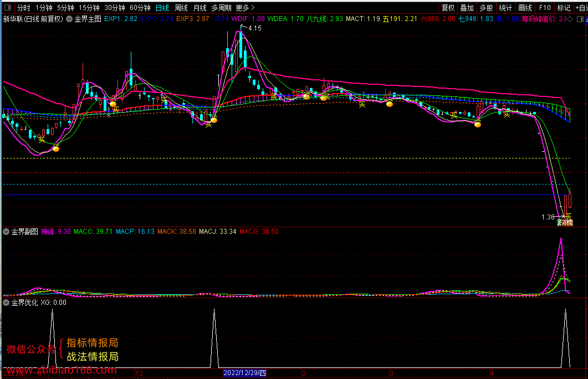
Task: Open the 金界优化 indicator dropdown arrow
Action: coord(6,303)
